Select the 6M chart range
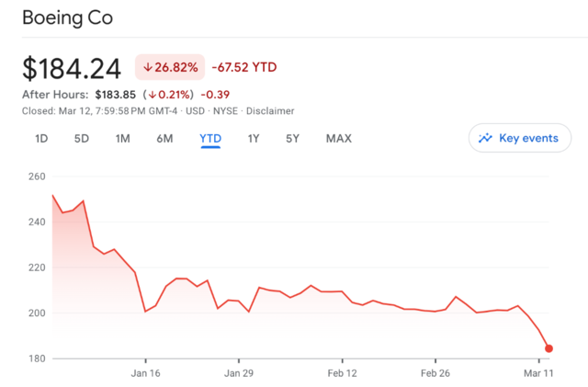The image size is (588, 387). tap(164, 139)
